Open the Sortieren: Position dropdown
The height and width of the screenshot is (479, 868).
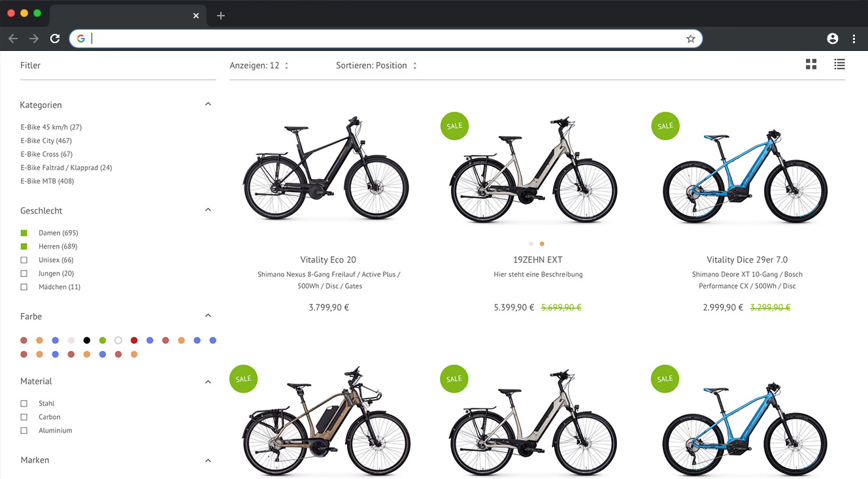click(x=376, y=65)
